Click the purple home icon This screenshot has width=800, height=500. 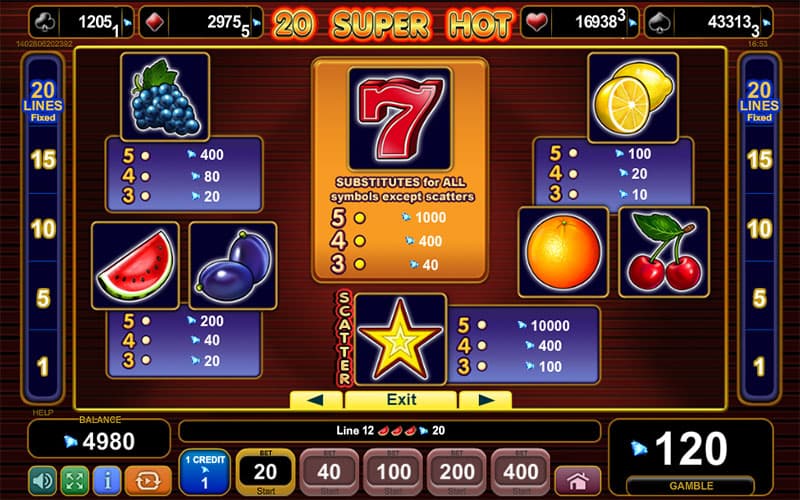point(578,481)
